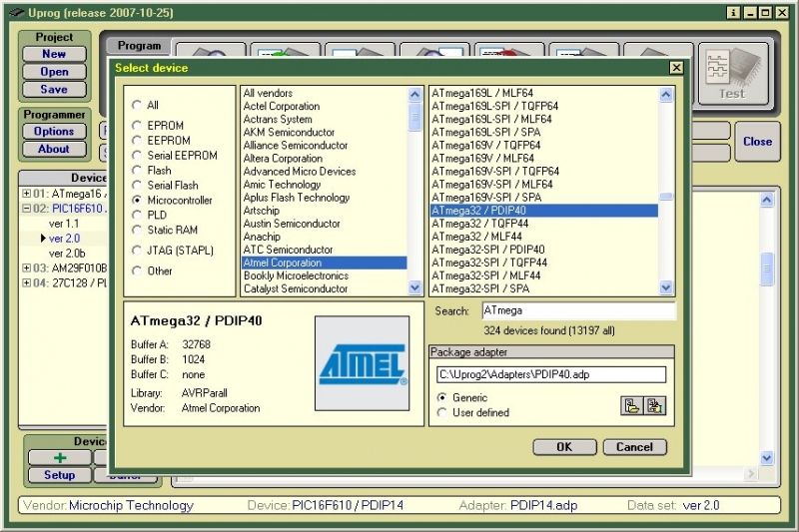Click the Close button in main window

tap(757, 142)
